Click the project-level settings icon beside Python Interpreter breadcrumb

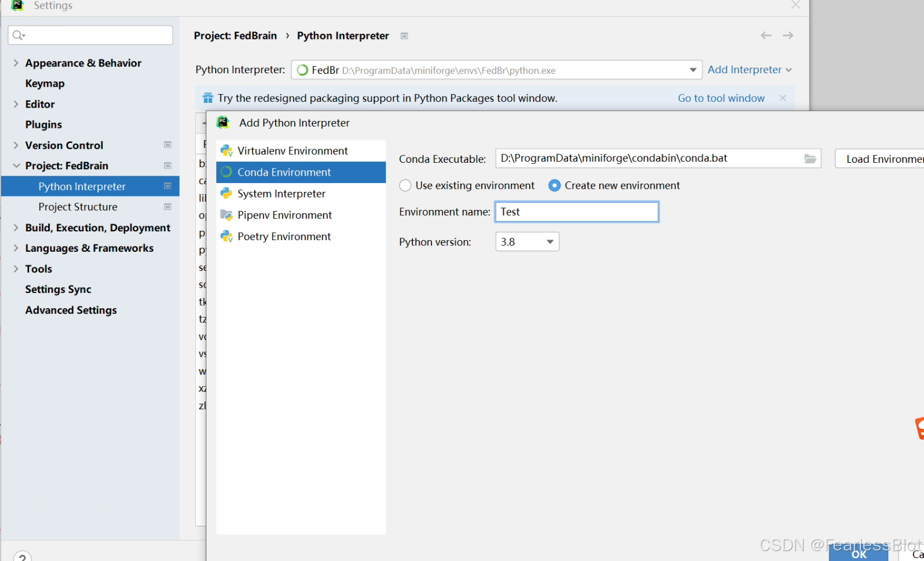[x=404, y=36]
